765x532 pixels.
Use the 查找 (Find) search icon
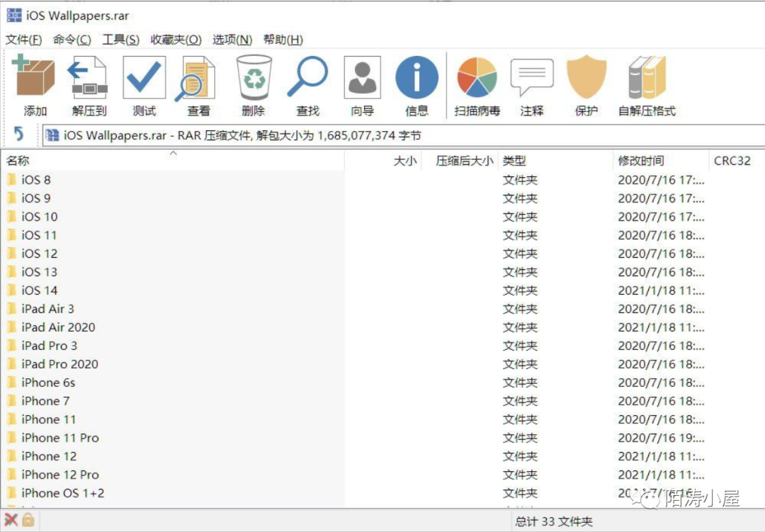(x=307, y=78)
